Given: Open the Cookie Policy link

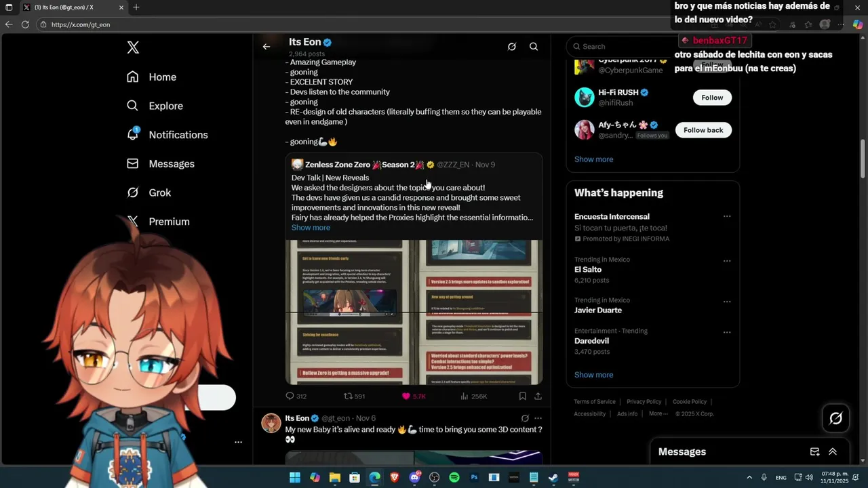Looking at the screenshot, I should click(x=690, y=402).
